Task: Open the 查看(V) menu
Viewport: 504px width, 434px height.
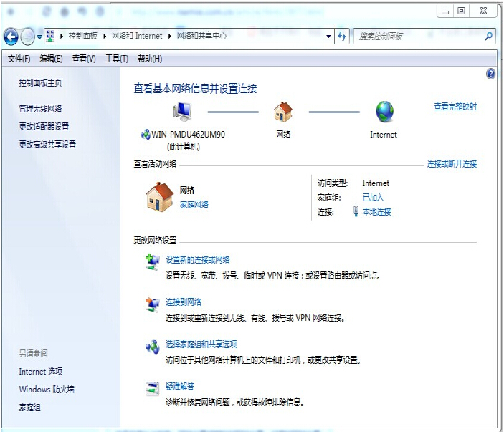Action: (x=84, y=59)
